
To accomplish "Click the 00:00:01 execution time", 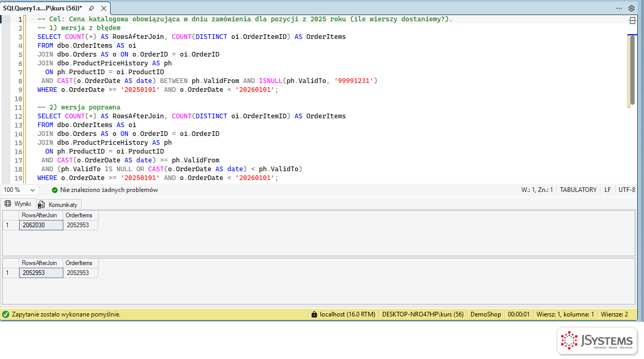I will [x=519, y=314].
